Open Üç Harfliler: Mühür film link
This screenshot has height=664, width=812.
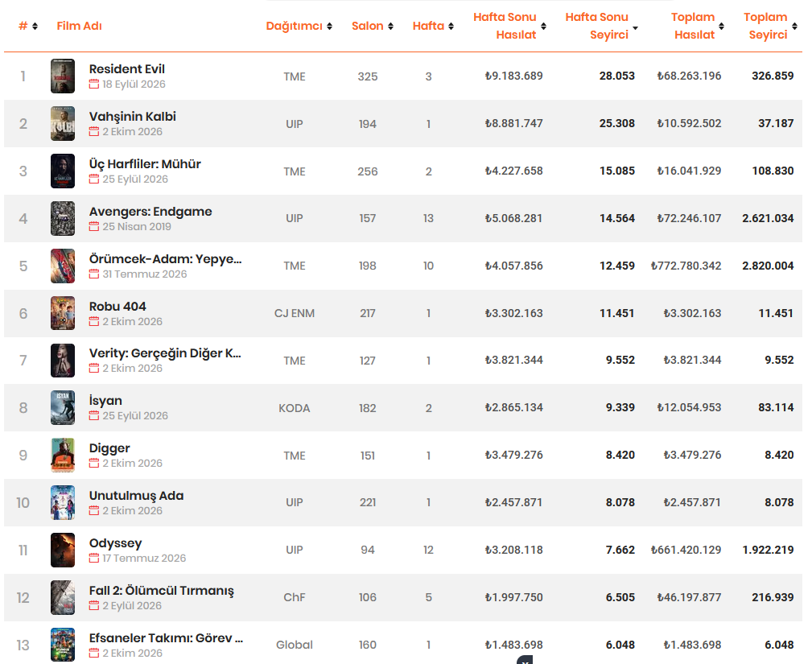(x=145, y=163)
